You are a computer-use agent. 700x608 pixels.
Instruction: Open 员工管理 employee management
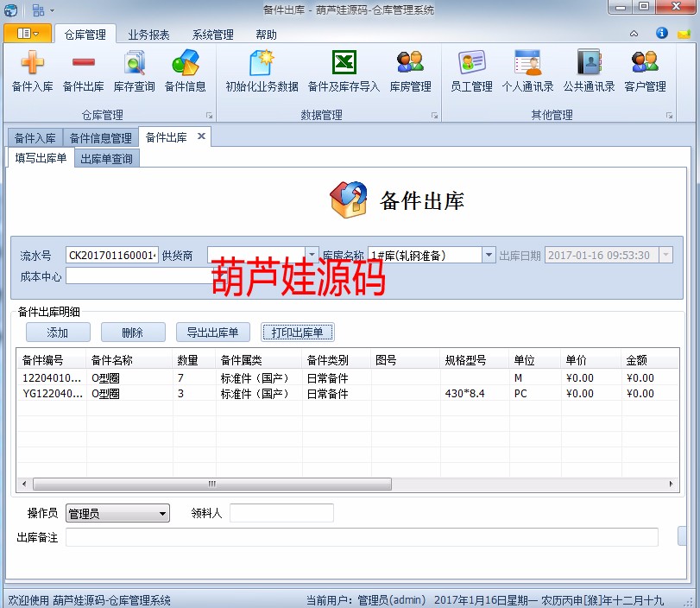click(471, 65)
